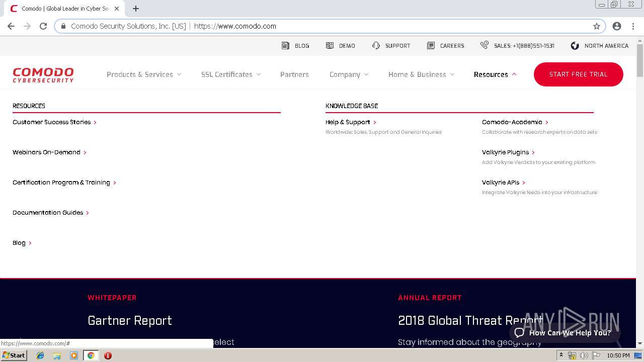Click the BLOG text in top bar
Screen dimensions: 644x362
(302, 46)
